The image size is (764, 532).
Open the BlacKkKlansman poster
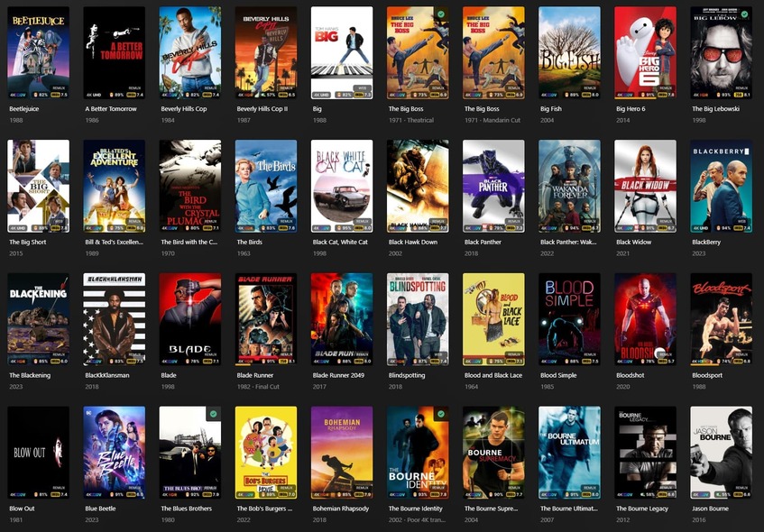pos(114,319)
